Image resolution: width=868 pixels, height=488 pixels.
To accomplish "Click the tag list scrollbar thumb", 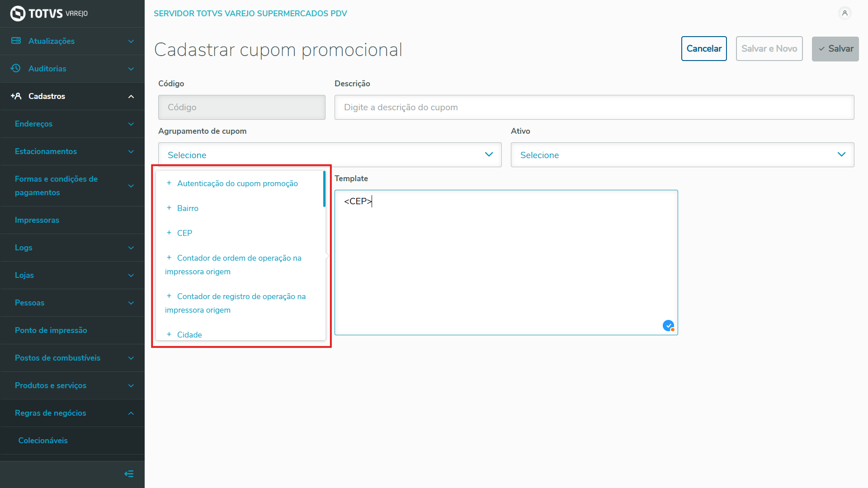I will click(x=324, y=189).
